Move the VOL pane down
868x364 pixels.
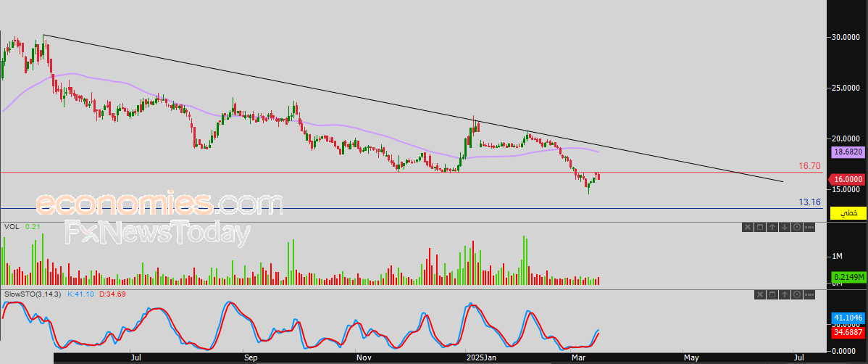[785, 227]
